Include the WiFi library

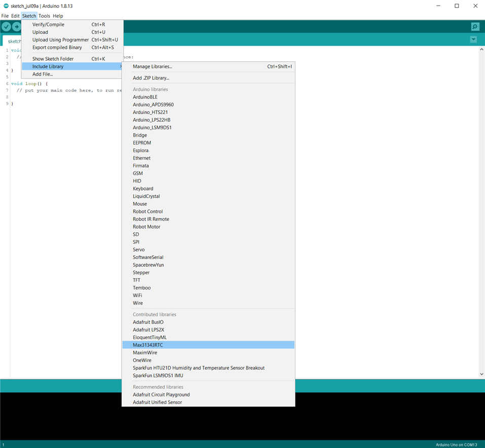coord(208,295)
